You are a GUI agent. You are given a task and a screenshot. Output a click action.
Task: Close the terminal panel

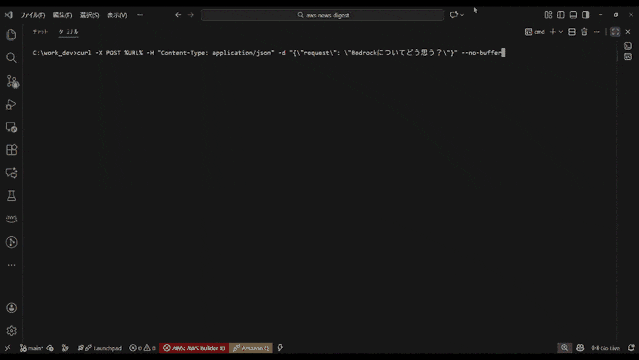coord(628,32)
